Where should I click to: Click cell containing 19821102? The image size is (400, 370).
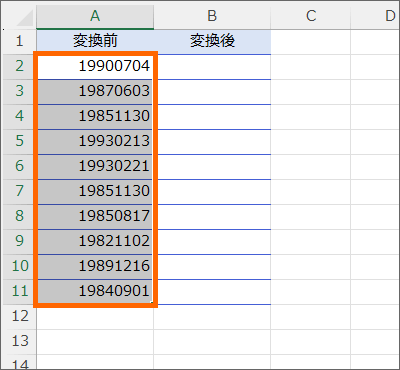95,242
